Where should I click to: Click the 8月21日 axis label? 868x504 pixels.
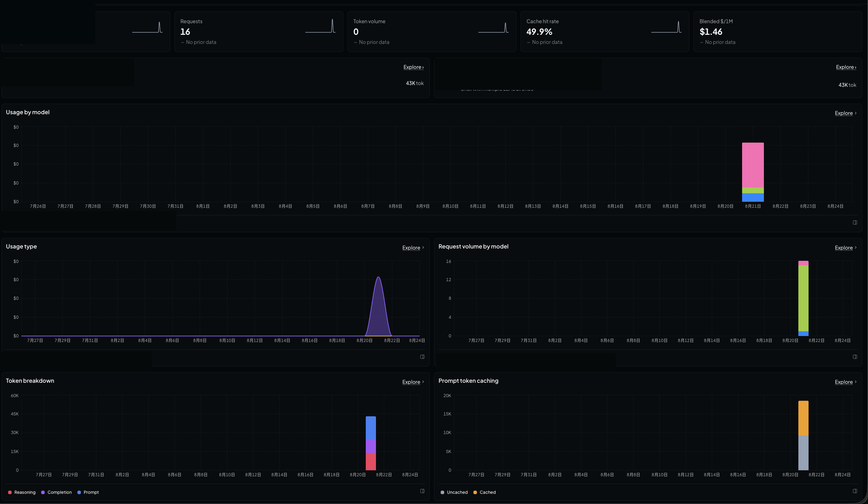[753, 206]
